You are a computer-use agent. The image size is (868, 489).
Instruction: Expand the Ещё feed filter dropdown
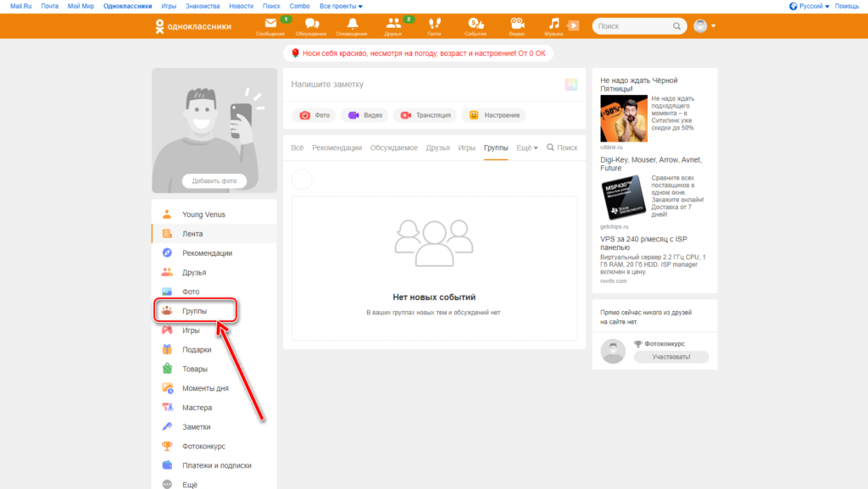click(x=527, y=147)
